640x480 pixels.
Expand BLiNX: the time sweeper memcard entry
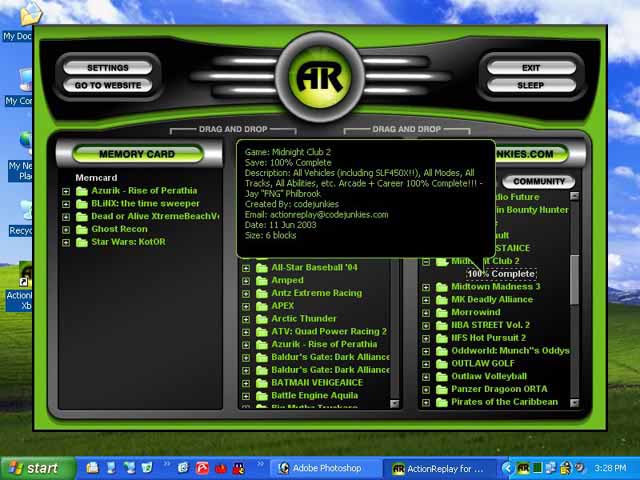pyautogui.click(x=66, y=204)
